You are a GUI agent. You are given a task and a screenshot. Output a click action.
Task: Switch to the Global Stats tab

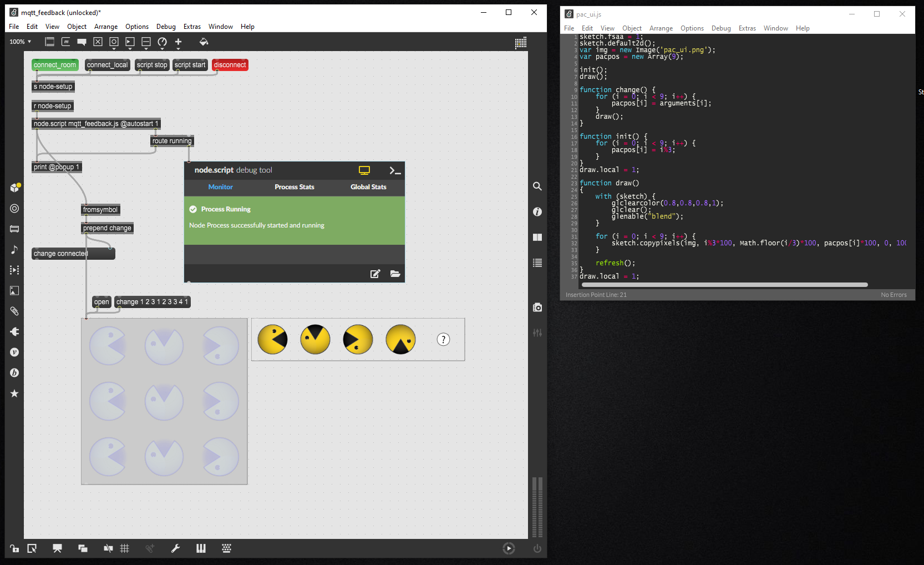(x=368, y=187)
